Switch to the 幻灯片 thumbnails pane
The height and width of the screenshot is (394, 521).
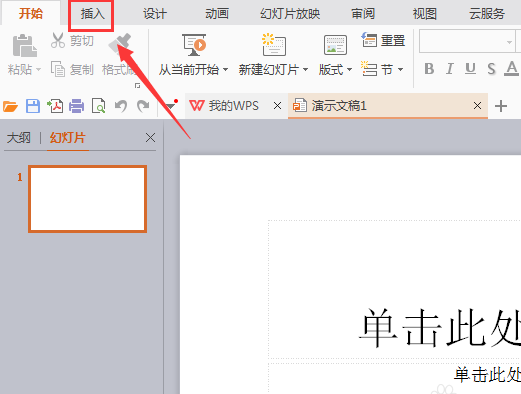[x=68, y=138]
